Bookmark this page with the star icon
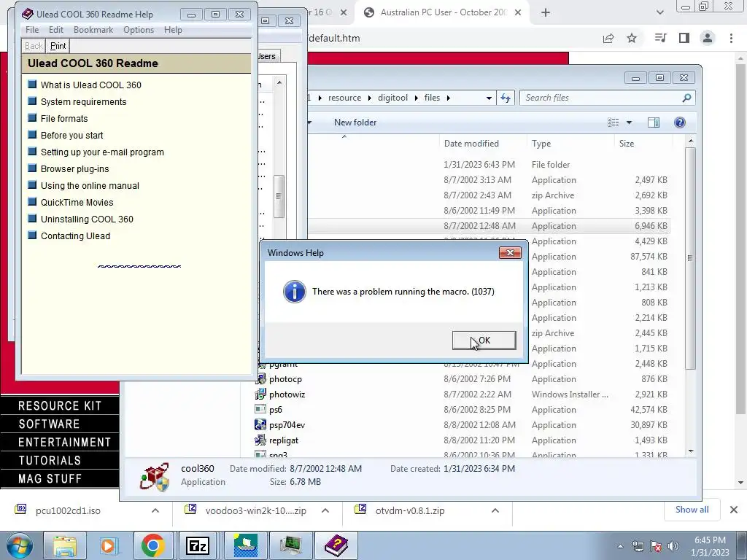 click(632, 38)
